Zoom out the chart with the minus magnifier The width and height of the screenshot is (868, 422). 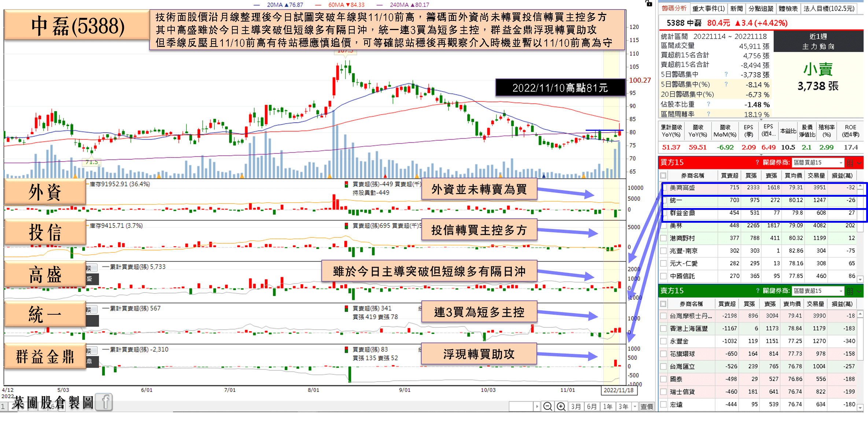[x=548, y=406]
